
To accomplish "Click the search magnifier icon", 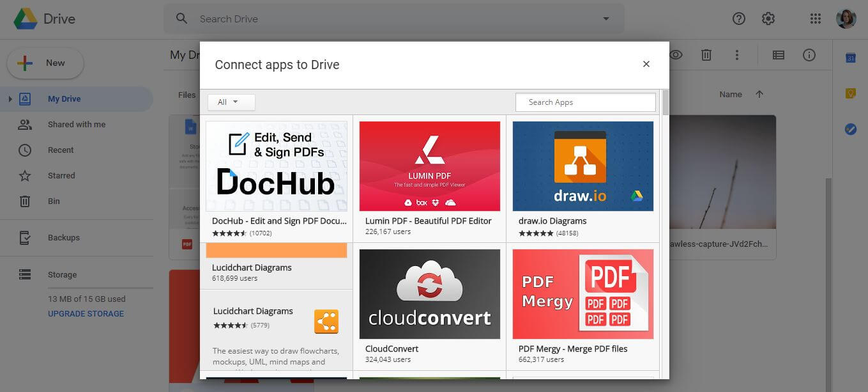I will point(182,19).
